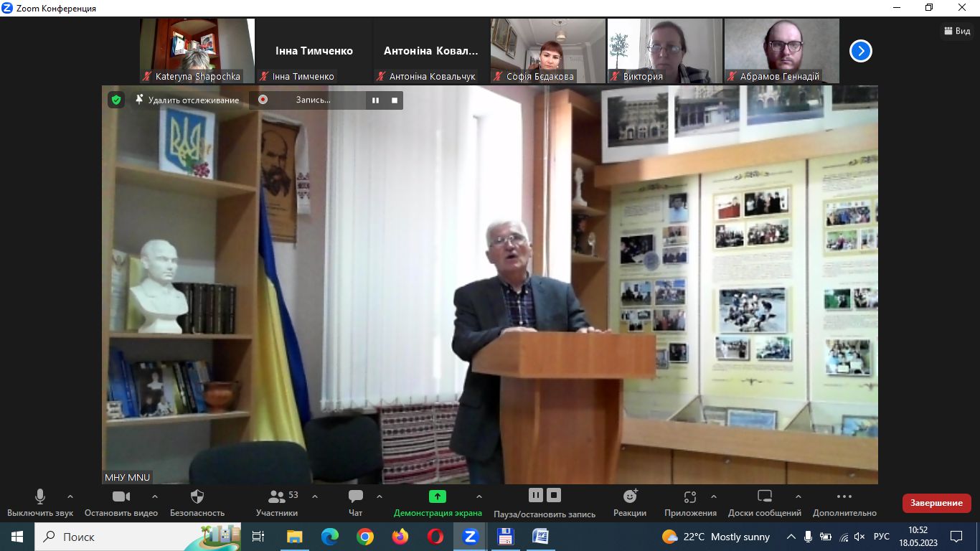Click the red End (Завершение) button
The height and width of the screenshot is (551, 980).
[x=936, y=503]
